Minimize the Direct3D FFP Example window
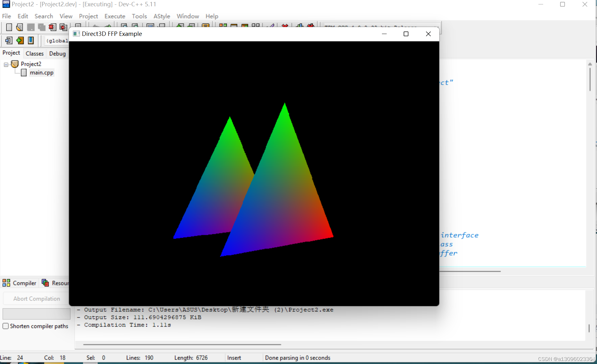The image size is (597, 364). pyautogui.click(x=384, y=34)
